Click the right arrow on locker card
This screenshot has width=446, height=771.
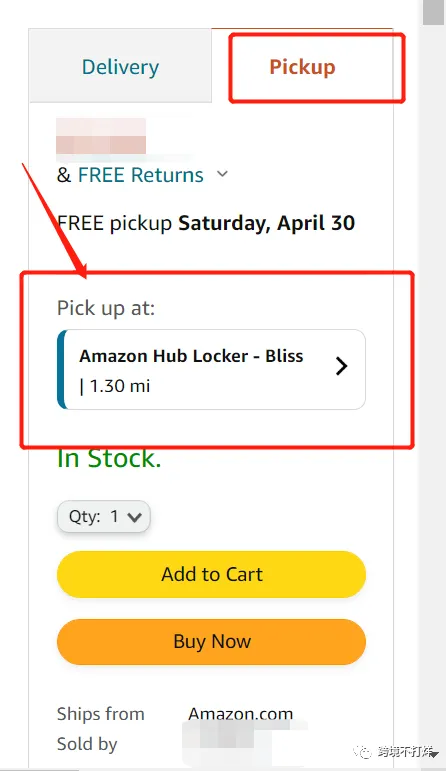[341, 366]
